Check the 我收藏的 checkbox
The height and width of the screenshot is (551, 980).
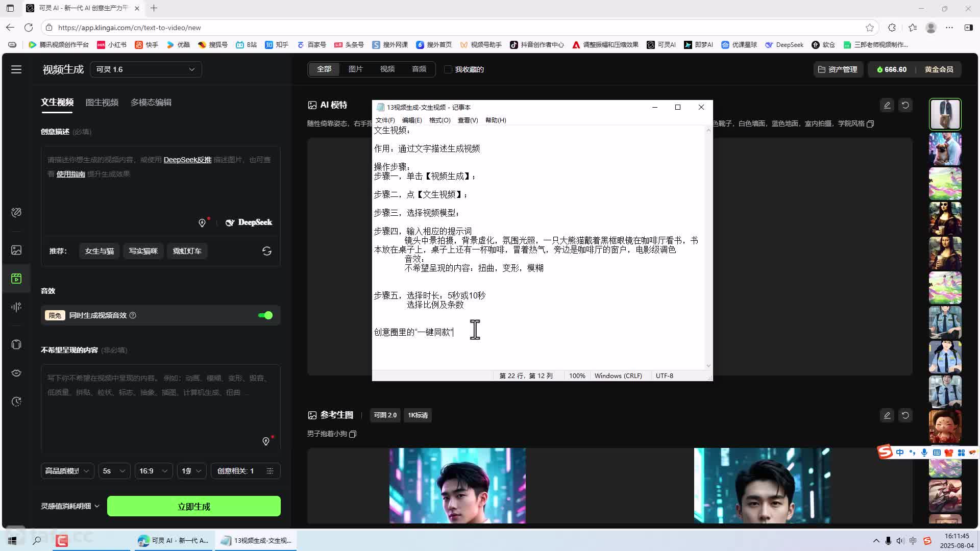[448, 69]
